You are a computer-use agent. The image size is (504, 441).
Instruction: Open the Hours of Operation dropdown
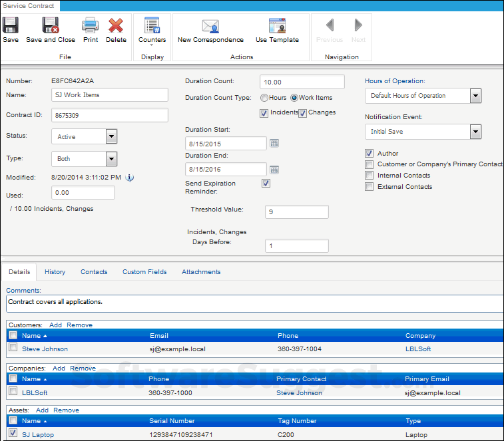475,96
